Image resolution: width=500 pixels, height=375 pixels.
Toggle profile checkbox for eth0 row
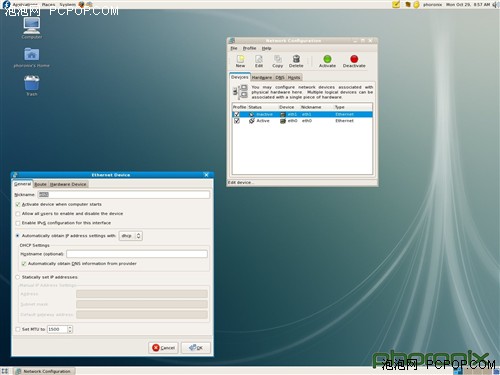pos(237,121)
